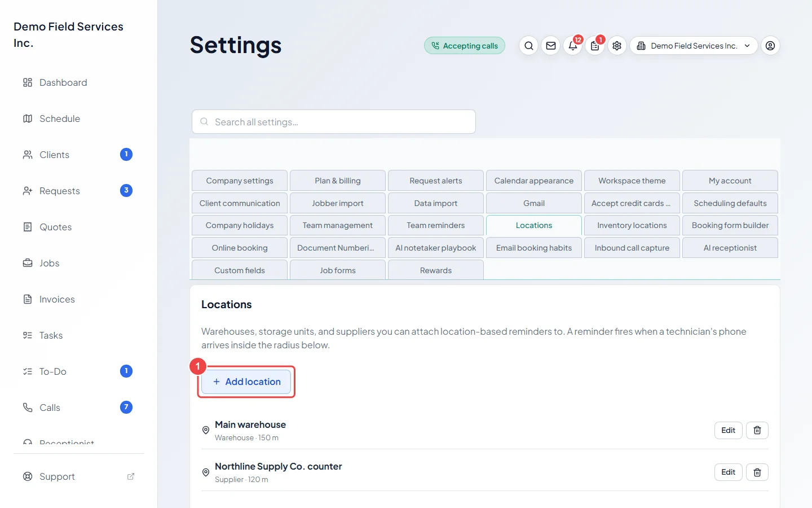Open the Team management tab

pos(338,225)
